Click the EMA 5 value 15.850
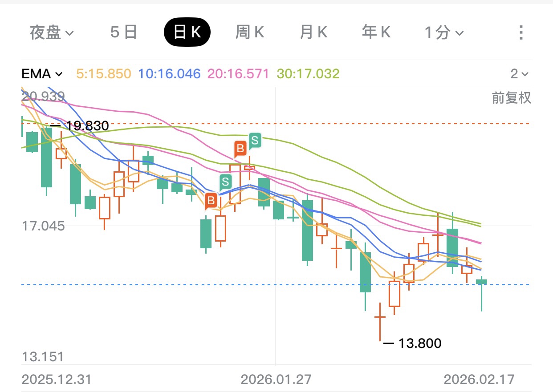Screen dimensions: 553x392 coord(104,74)
